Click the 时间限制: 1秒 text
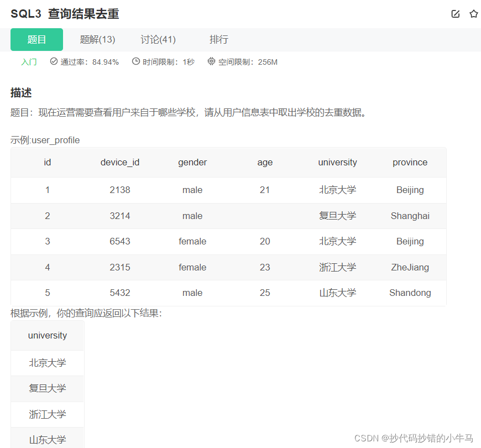The width and height of the screenshot is (481, 448). point(169,62)
